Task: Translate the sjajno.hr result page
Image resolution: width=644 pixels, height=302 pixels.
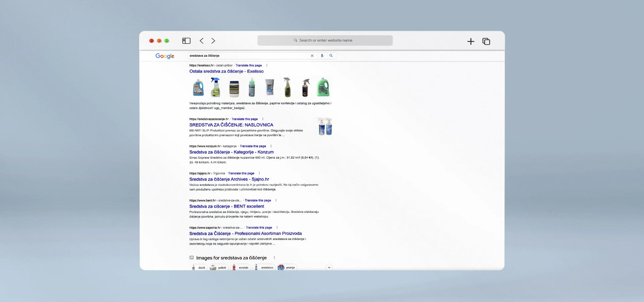Action: tap(241, 173)
